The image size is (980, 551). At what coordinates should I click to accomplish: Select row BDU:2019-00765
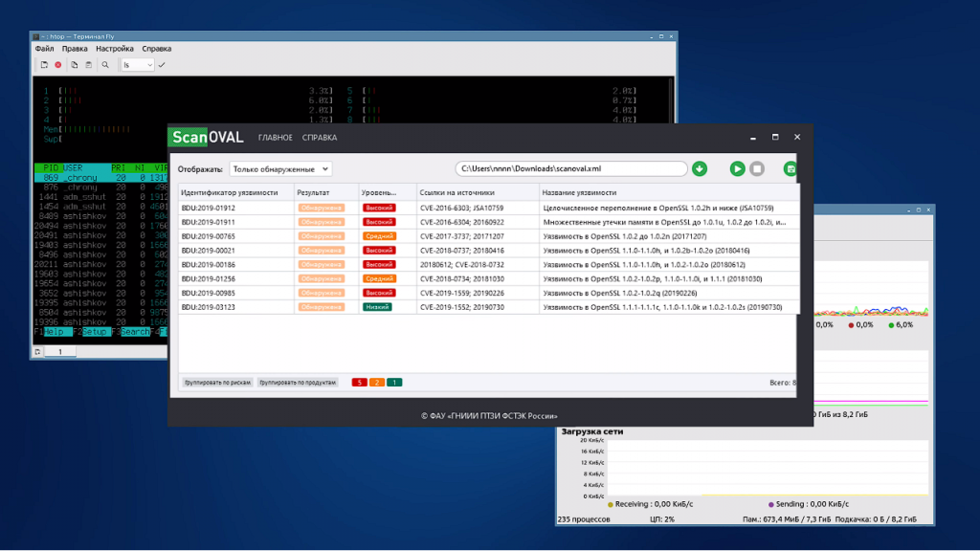tap(489, 236)
